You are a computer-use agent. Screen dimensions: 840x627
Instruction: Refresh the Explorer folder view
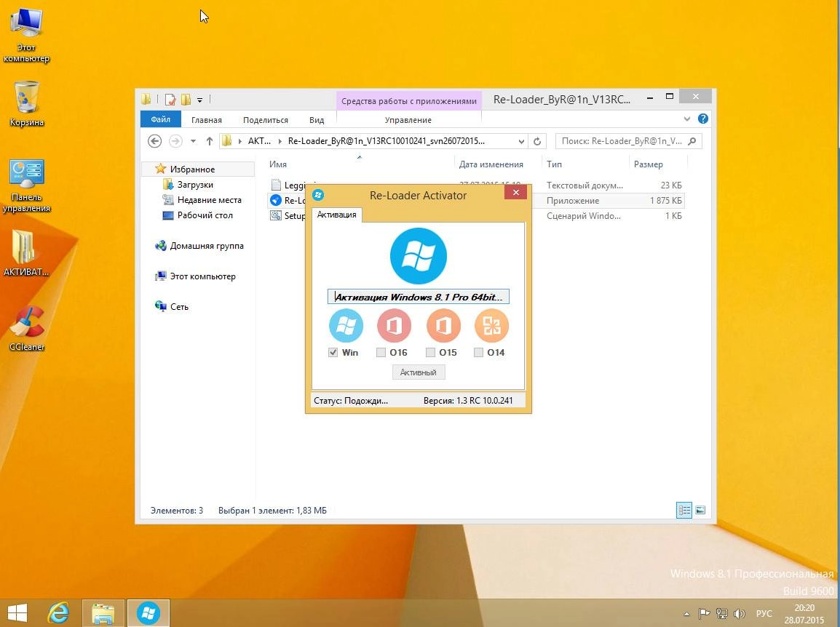536,141
